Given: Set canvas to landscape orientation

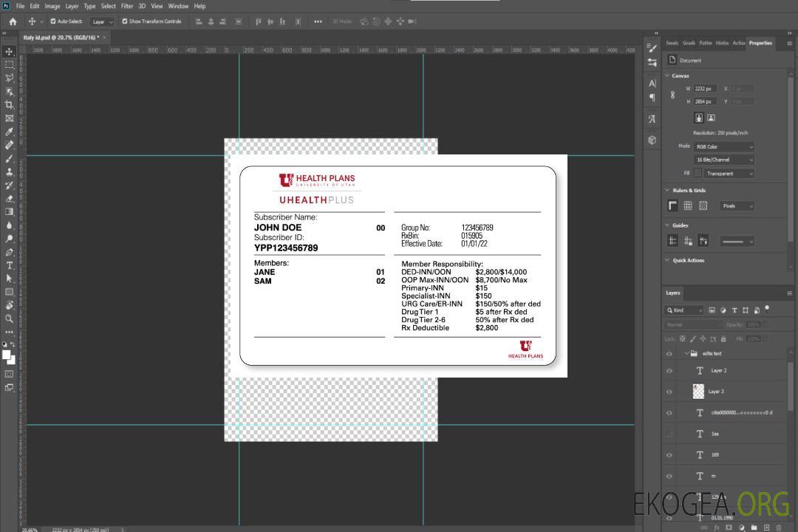Looking at the screenshot, I should pyautogui.click(x=711, y=117).
